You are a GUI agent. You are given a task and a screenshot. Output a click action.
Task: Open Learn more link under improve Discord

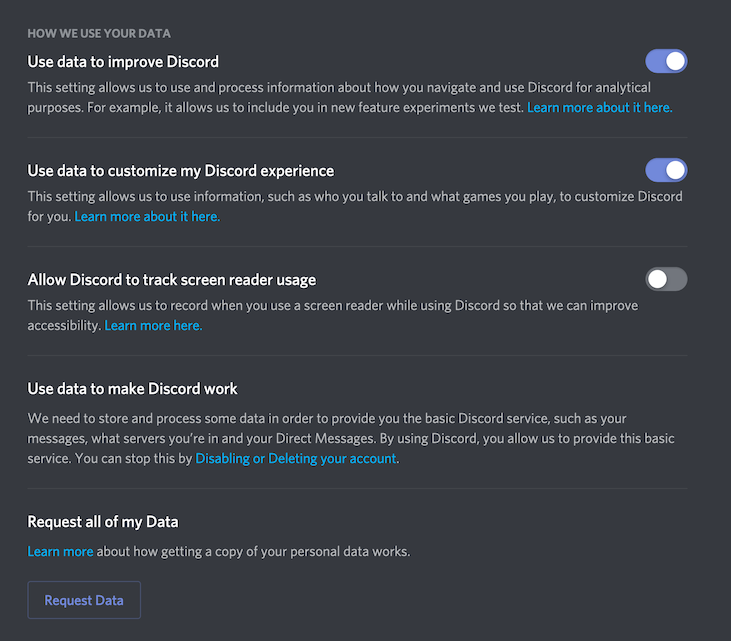[x=599, y=107]
